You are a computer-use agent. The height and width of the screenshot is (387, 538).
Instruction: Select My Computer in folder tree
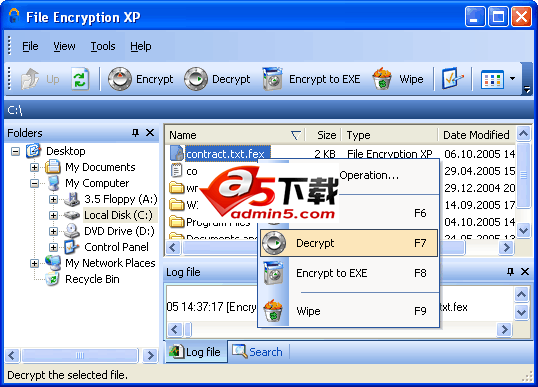tap(97, 183)
